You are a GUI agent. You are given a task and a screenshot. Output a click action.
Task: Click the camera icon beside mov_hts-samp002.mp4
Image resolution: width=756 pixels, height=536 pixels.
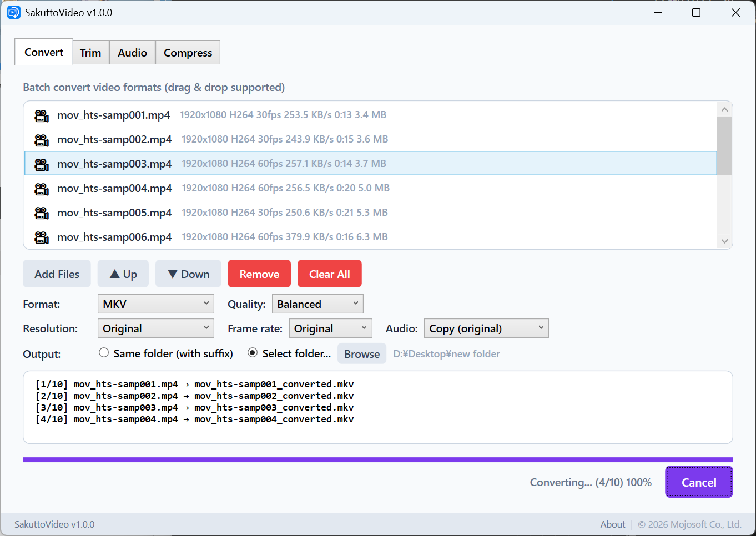click(42, 140)
